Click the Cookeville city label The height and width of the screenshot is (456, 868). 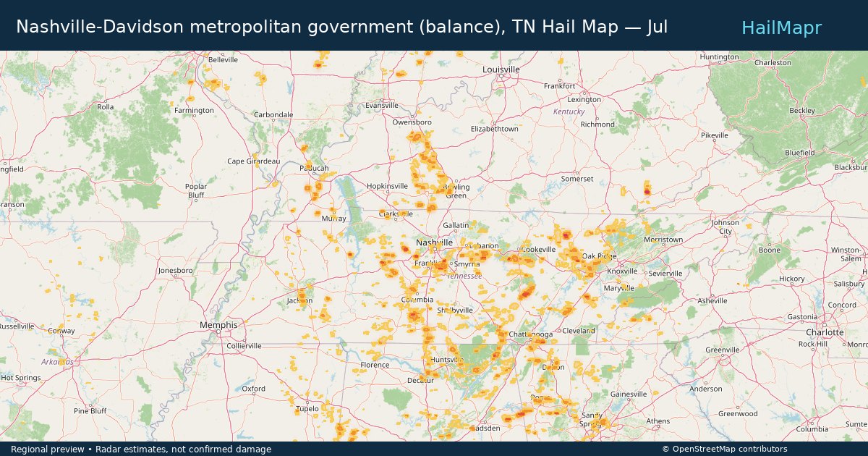pos(539,249)
